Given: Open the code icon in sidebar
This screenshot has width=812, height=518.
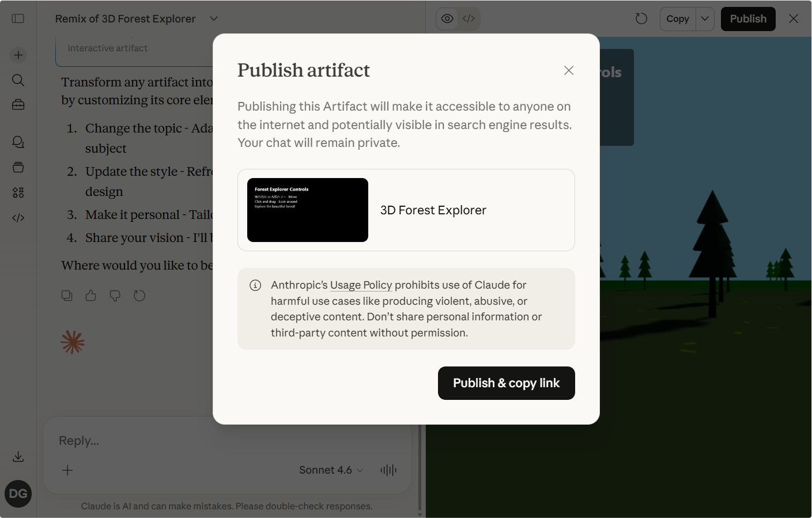Looking at the screenshot, I should pos(18,218).
